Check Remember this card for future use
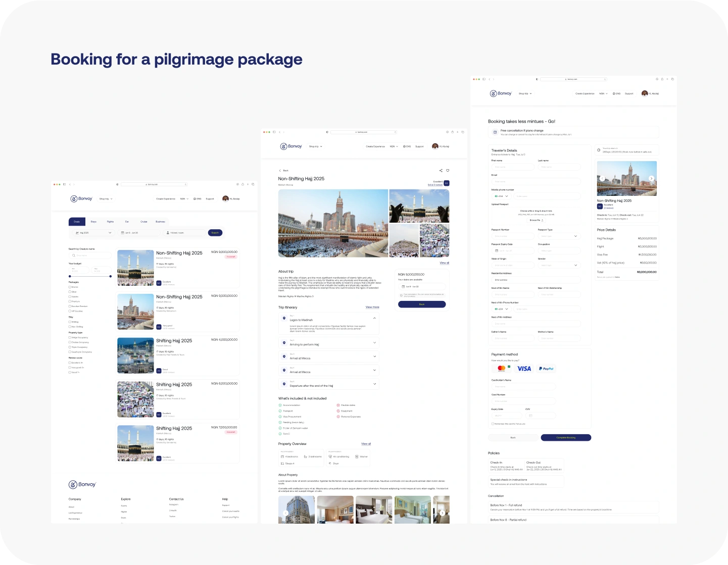This screenshot has height=565, width=728. pyautogui.click(x=493, y=424)
